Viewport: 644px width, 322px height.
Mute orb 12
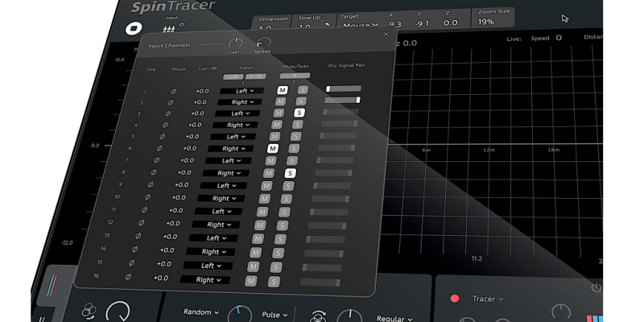(x=260, y=225)
